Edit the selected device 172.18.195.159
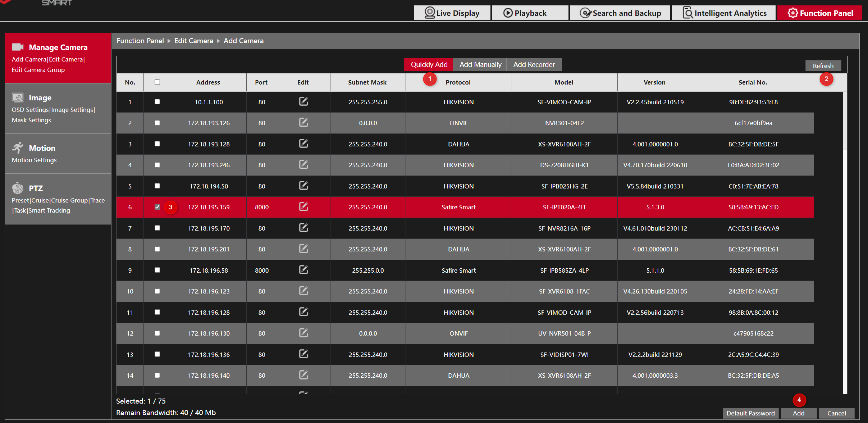 point(303,207)
